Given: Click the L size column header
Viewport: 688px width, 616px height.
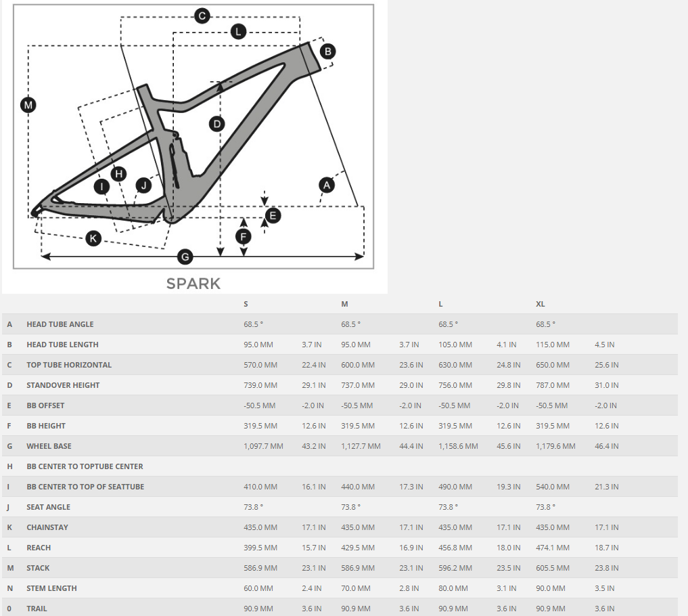Looking at the screenshot, I should tap(440, 304).
